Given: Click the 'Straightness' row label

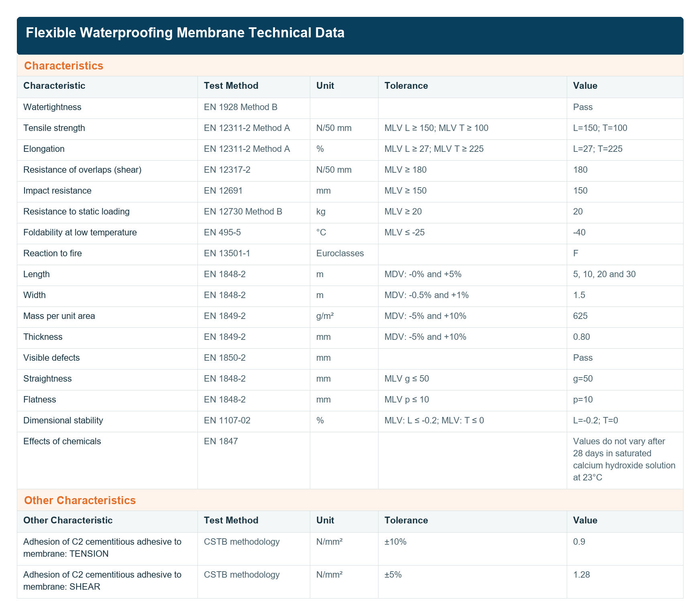Looking at the screenshot, I should pyautogui.click(x=47, y=378).
